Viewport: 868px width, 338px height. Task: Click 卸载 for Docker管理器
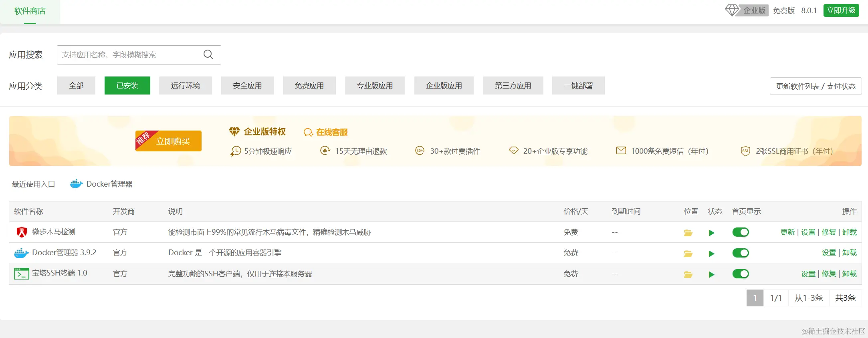850,253
